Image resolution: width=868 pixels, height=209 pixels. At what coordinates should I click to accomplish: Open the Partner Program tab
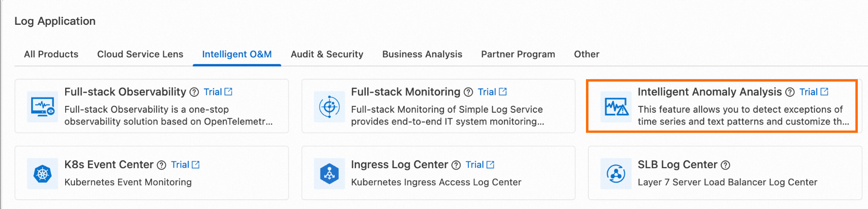pyautogui.click(x=518, y=54)
